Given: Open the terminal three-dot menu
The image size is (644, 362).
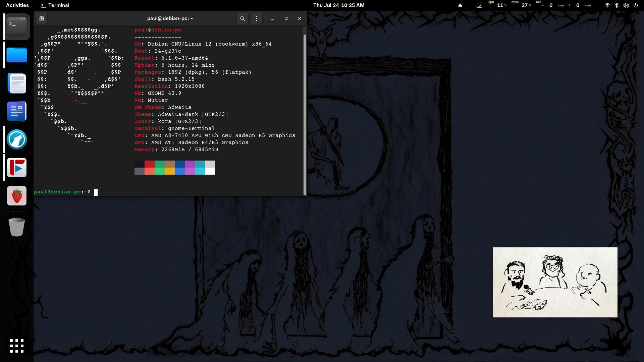Looking at the screenshot, I should coord(257,18).
